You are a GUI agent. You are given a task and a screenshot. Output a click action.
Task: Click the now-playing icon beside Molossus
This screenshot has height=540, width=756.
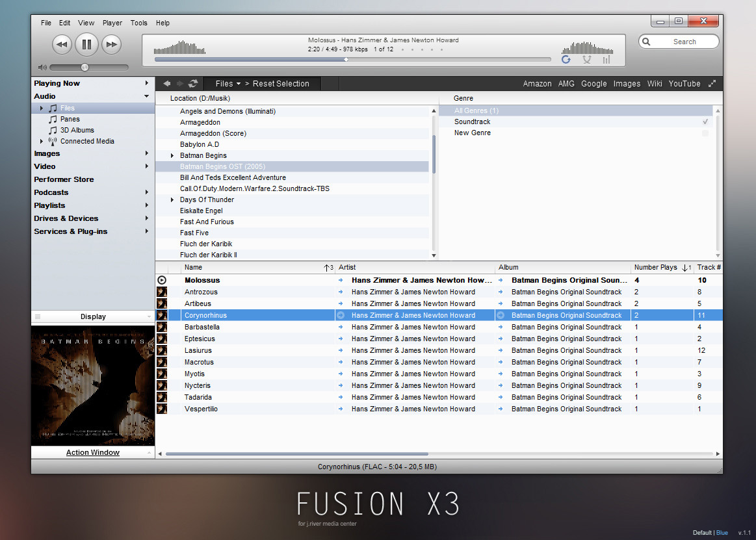pos(162,280)
